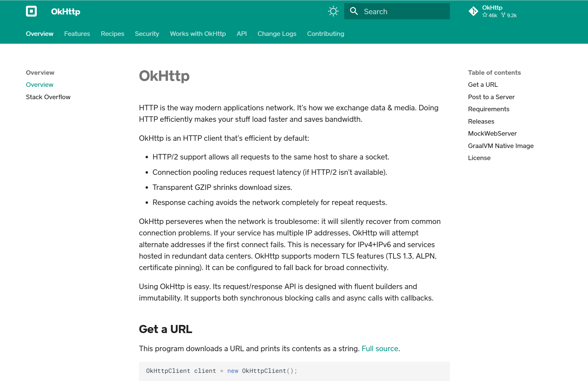Click the search magnifier icon
The height and width of the screenshot is (381, 588).
tap(354, 11)
